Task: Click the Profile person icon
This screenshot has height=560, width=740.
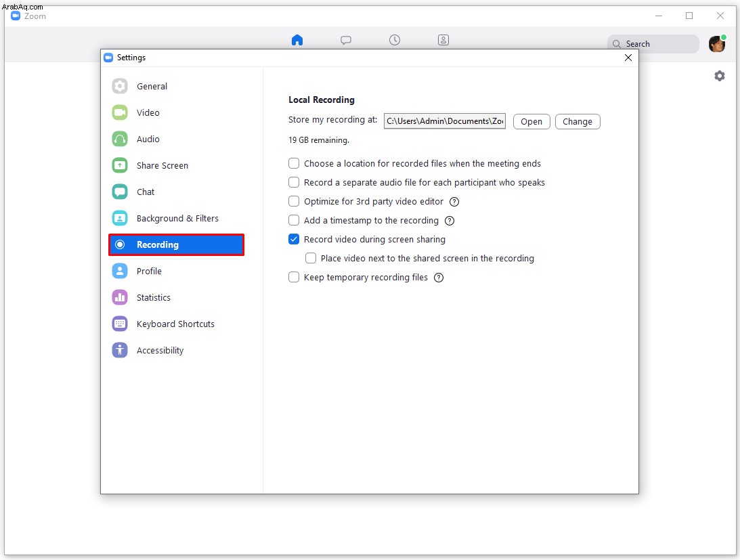Action: point(120,271)
